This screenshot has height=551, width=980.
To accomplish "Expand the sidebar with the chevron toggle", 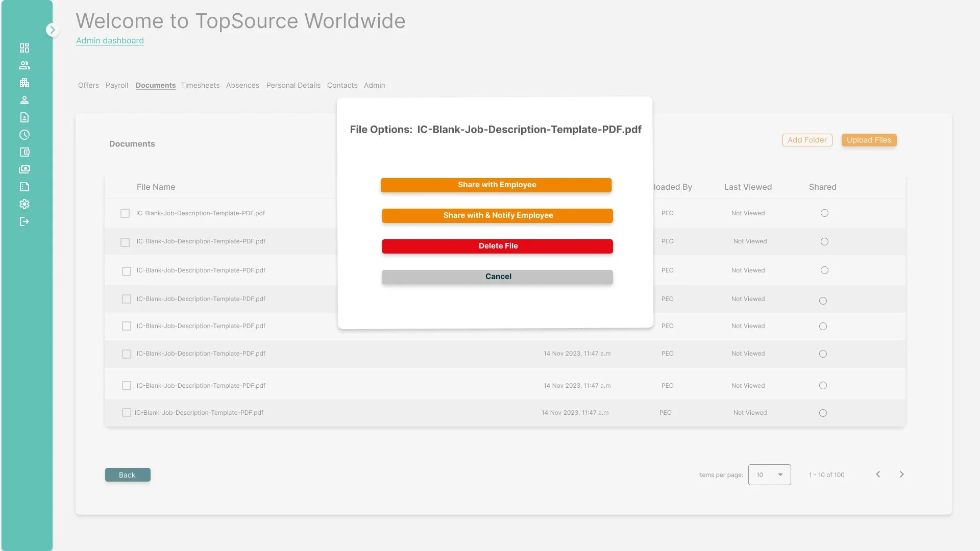I will pyautogui.click(x=52, y=30).
